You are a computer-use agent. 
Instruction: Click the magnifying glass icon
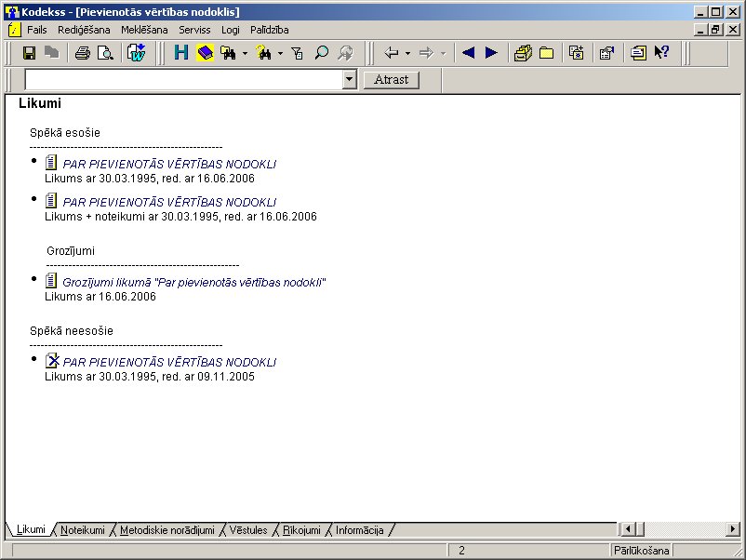322,53
